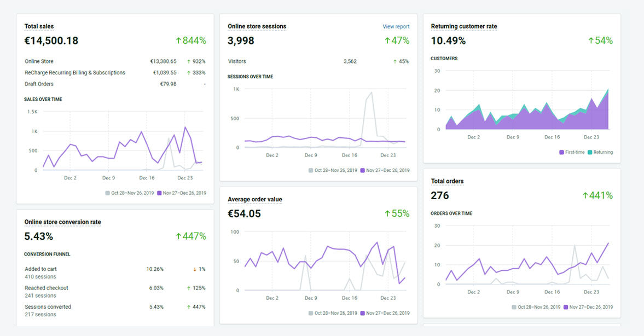The image size is (644, 336).
Task: Click the 54% returning rate change
Action: [604, 40]
